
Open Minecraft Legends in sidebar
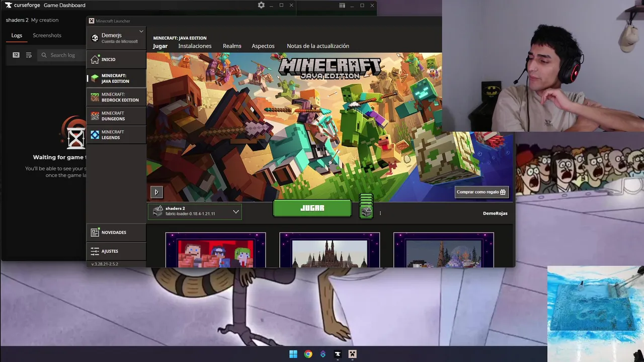tap(116, 134)
